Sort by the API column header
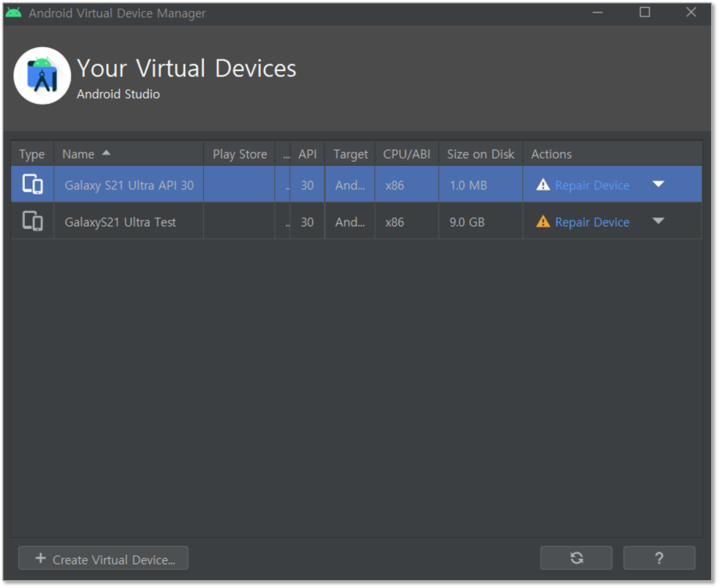 (307, 154)
